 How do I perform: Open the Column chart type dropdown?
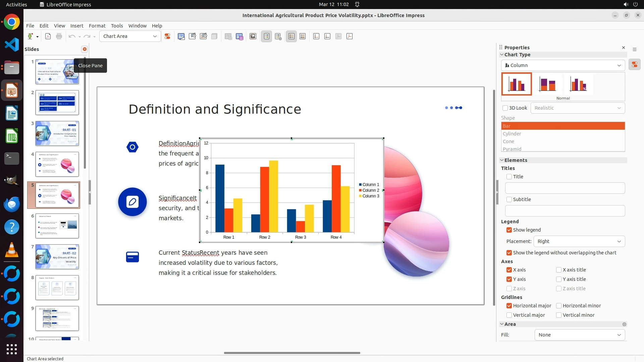point(563,65)
